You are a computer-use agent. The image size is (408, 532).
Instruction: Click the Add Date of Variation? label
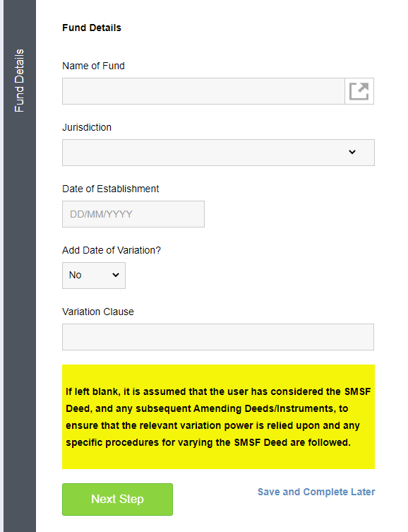click(111, 250)
